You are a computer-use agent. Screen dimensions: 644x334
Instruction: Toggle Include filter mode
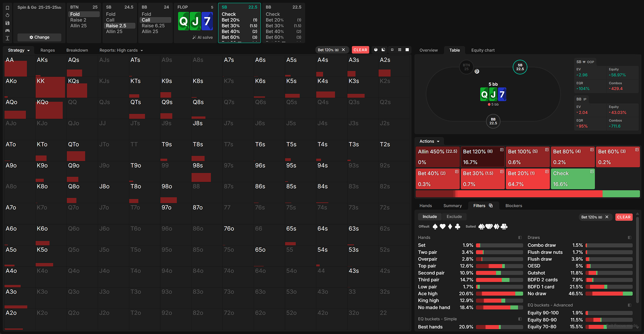(x=429, y=217)
